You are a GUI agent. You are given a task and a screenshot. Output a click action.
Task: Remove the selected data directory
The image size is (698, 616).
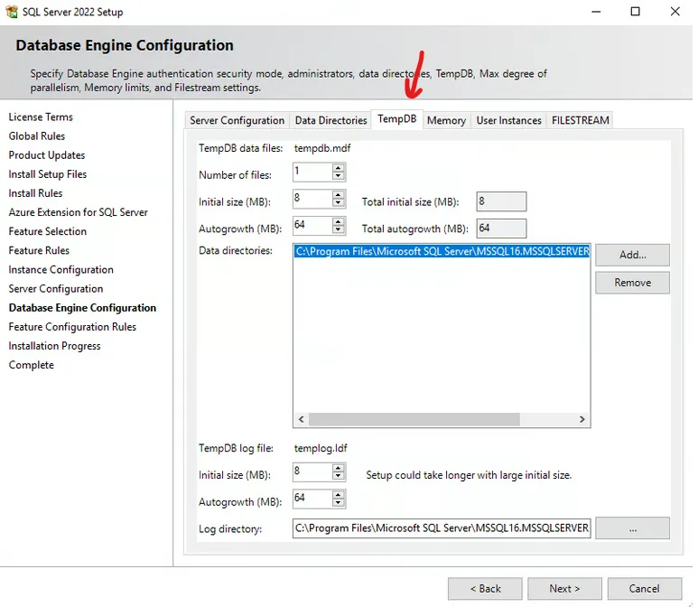[632, 283]
